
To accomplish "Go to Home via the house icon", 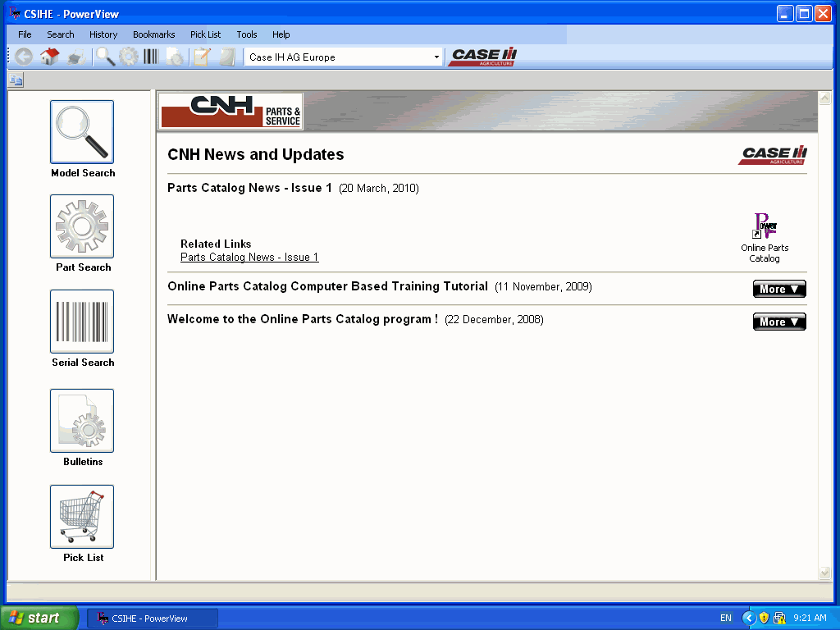I will click(x=50, y=57).
